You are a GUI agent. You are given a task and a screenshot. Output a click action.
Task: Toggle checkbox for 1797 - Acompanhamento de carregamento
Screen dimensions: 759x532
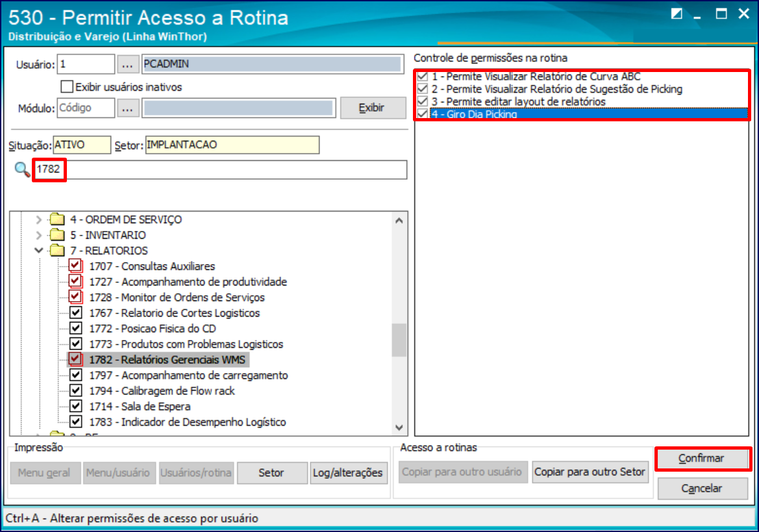click(75, 375)
